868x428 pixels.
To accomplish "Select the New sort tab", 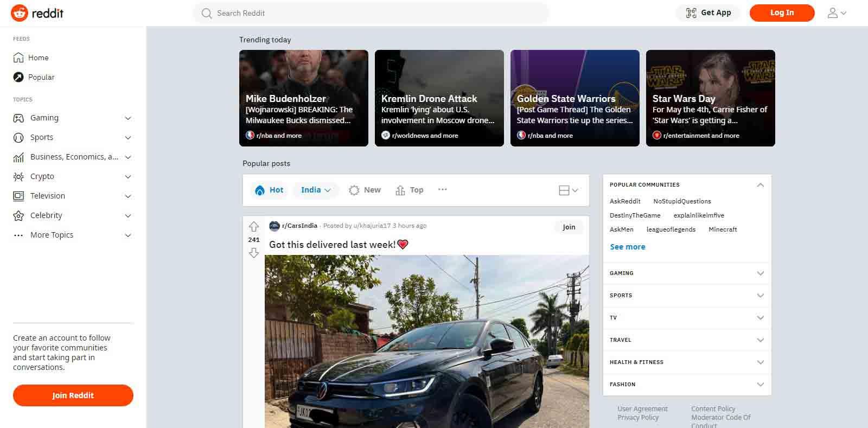I will [x=365, y=190].
